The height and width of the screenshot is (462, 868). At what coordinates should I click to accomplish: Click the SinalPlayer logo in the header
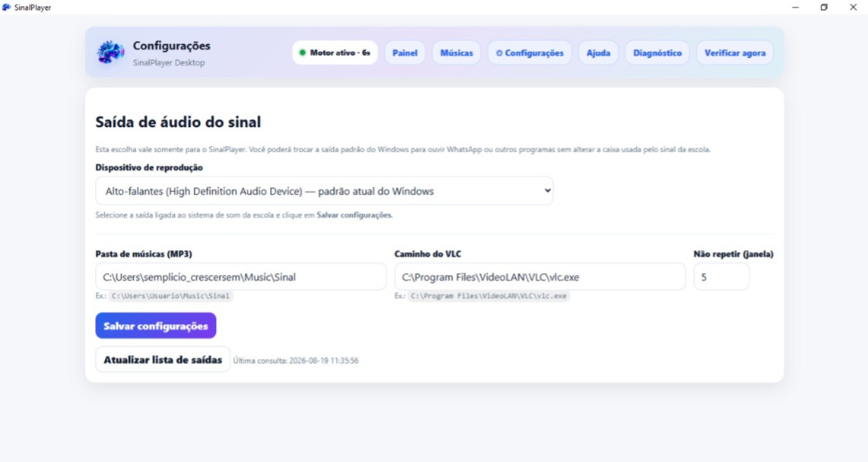point(111,52)
